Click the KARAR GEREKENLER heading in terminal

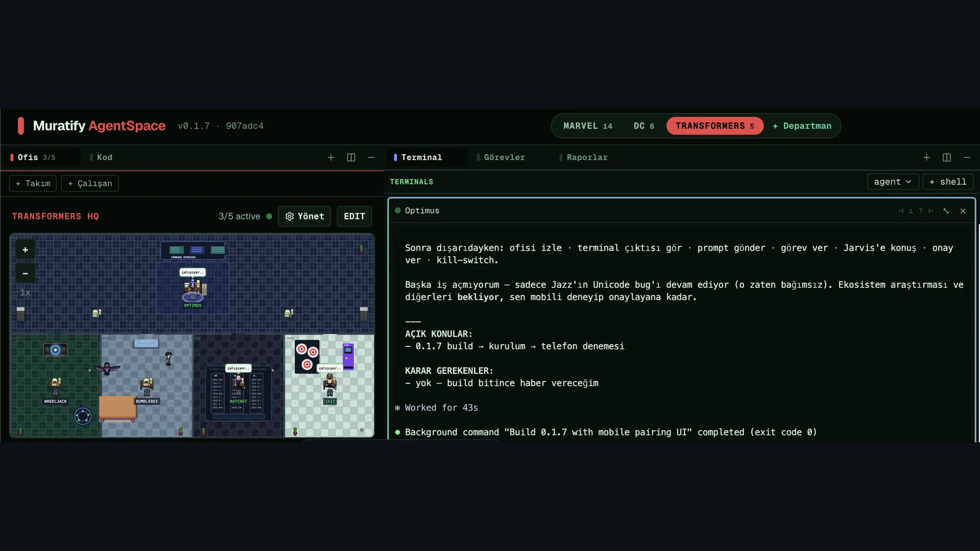click(x=449, y=371)
